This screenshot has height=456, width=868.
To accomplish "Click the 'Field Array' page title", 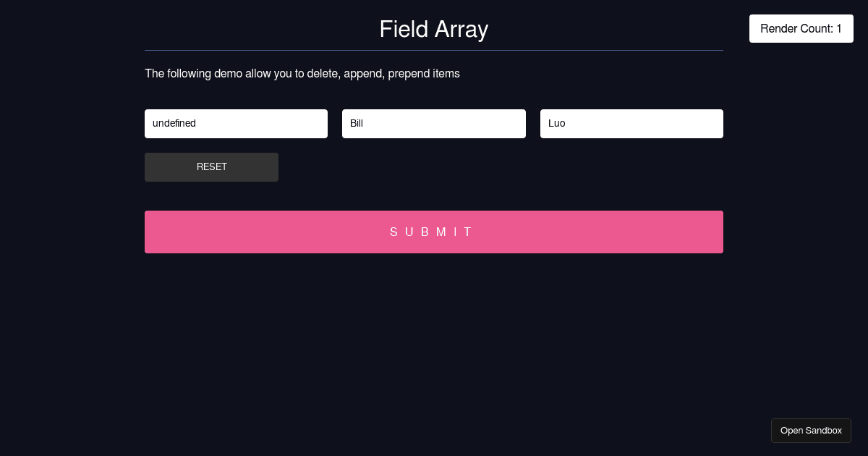I will [434, 30].
